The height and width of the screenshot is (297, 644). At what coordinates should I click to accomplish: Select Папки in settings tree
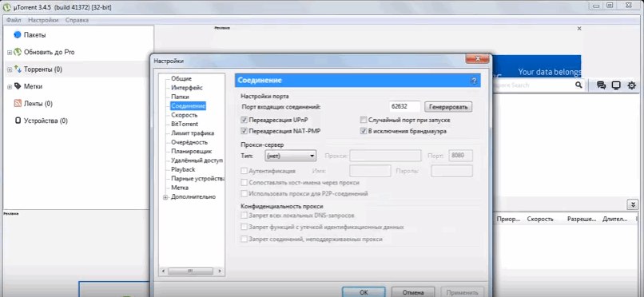[180, 97]
